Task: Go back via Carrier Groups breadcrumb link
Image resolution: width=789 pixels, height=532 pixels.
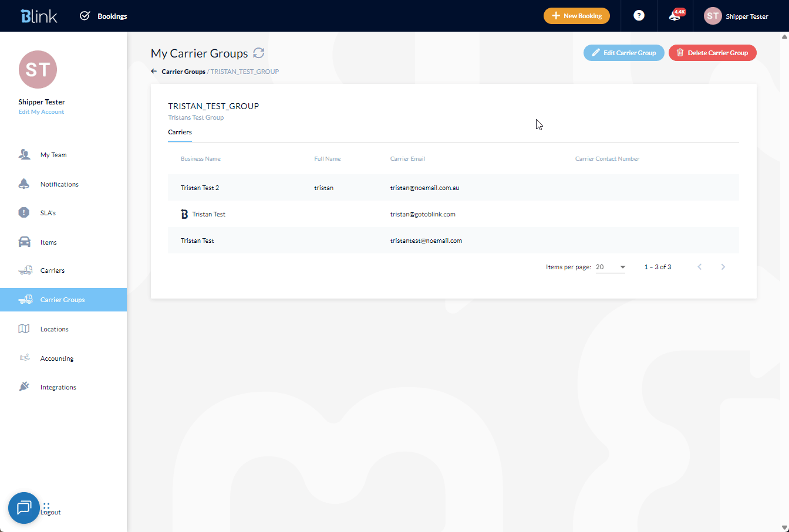Action: (183, 72)
